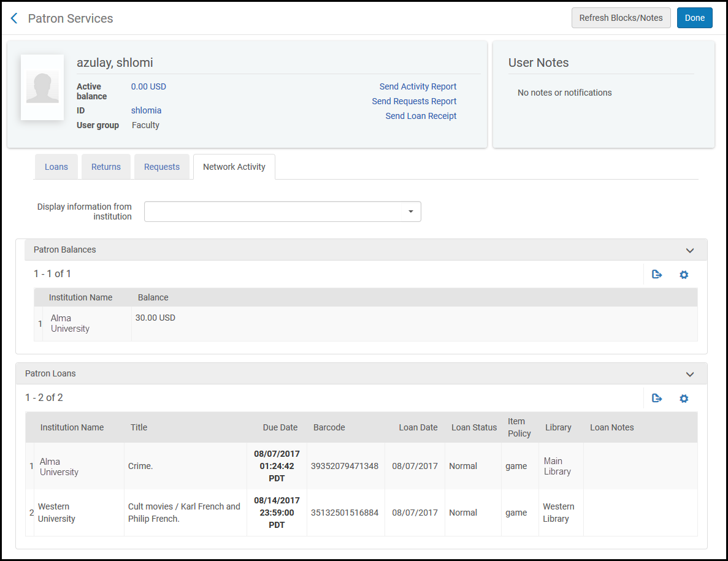Click Alma University in Patron Balances table
The image size is (728, 561).
(x=70, y=324)
